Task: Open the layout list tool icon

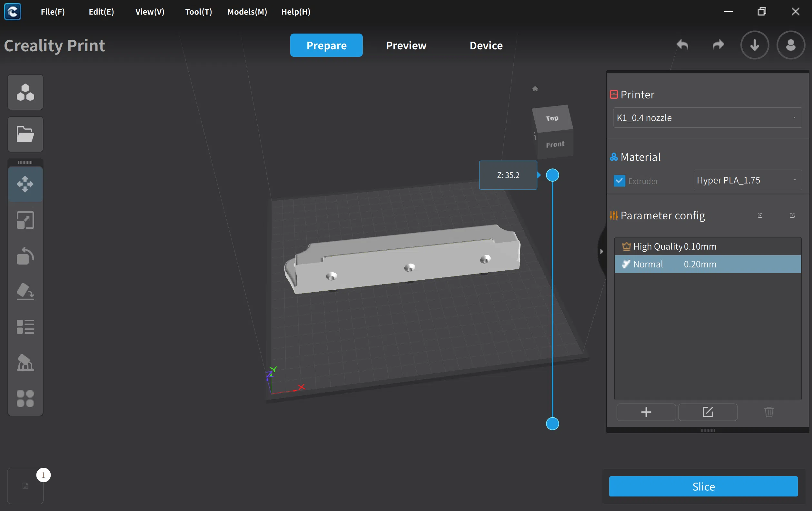Action: click(x=25, y=327)
